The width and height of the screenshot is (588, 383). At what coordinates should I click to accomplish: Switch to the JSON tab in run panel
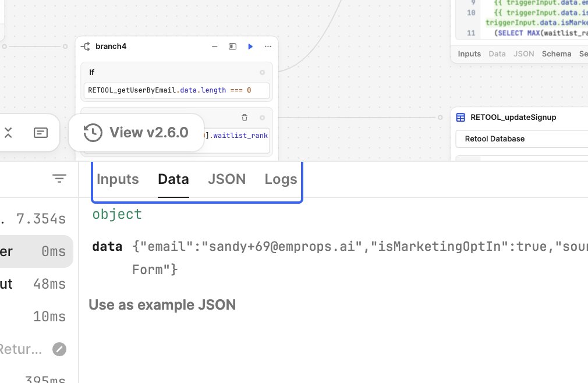click(x=227, y=179)
